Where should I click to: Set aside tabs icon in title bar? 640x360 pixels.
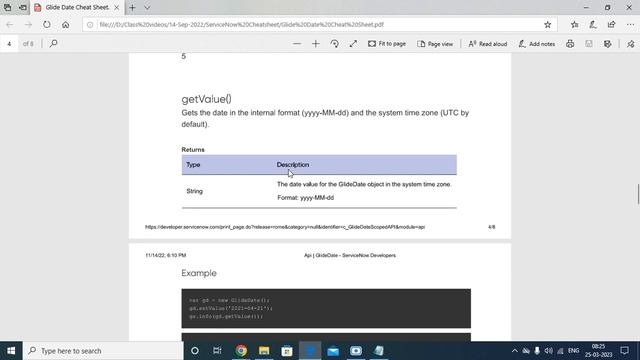tap(23, 7)
